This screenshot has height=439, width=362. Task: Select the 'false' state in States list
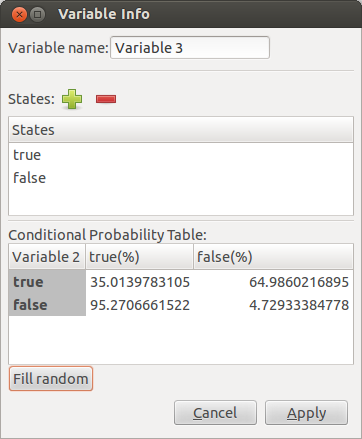(181, 178)
